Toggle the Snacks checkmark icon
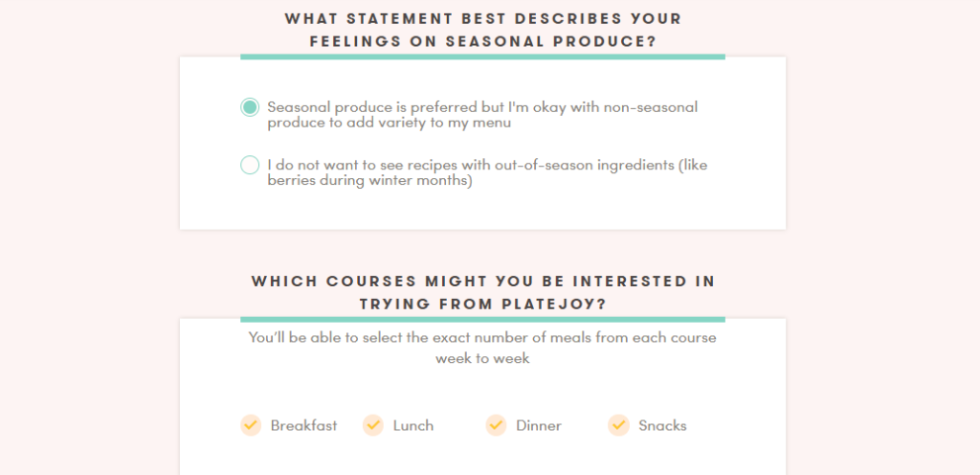The image size is (980, 475). point(619,425)
